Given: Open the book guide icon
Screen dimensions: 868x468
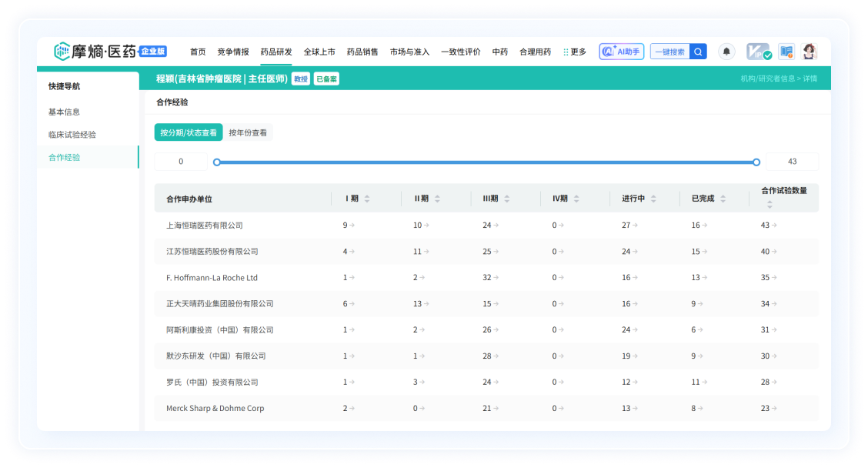Looking at the screenshot, I should pyautogui.click(x=786, y=52).
